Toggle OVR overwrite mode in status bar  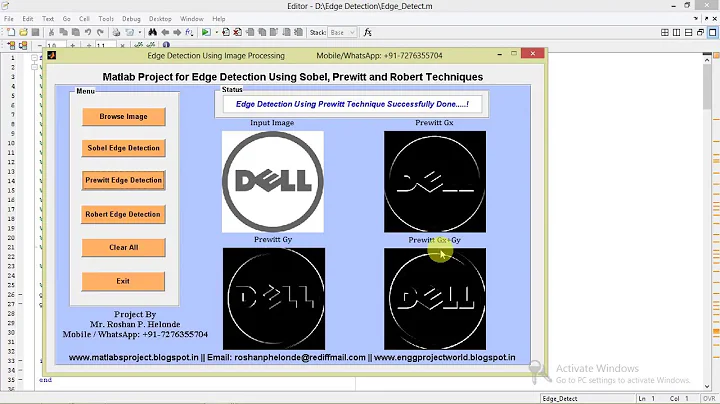pos(709,398)
